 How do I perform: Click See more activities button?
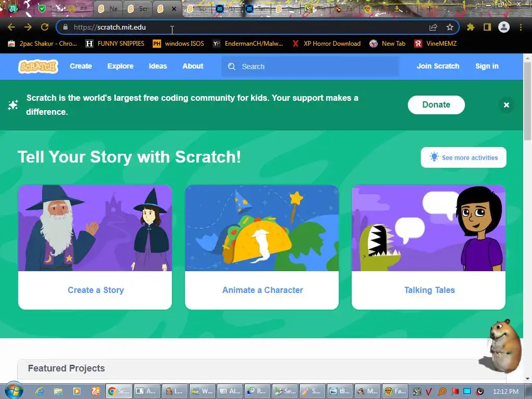463,157
